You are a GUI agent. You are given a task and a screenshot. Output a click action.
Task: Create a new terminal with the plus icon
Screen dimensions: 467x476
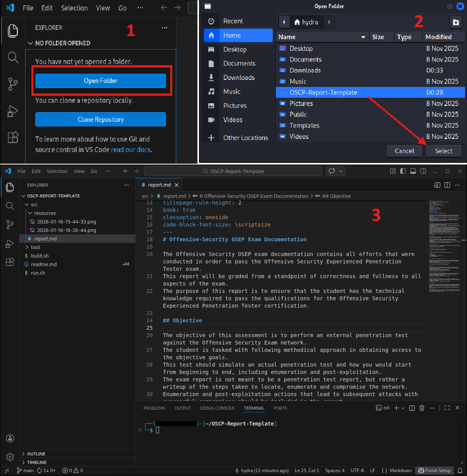[x=396, y=408]
